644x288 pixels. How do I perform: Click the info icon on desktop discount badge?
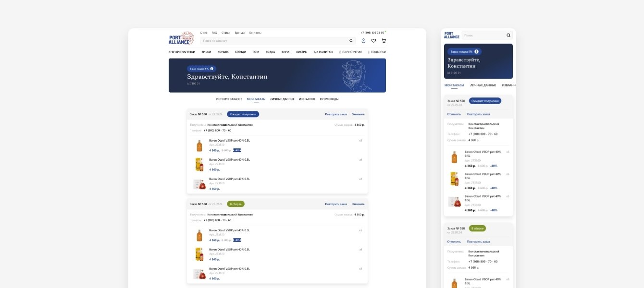[x=211, y=69]
